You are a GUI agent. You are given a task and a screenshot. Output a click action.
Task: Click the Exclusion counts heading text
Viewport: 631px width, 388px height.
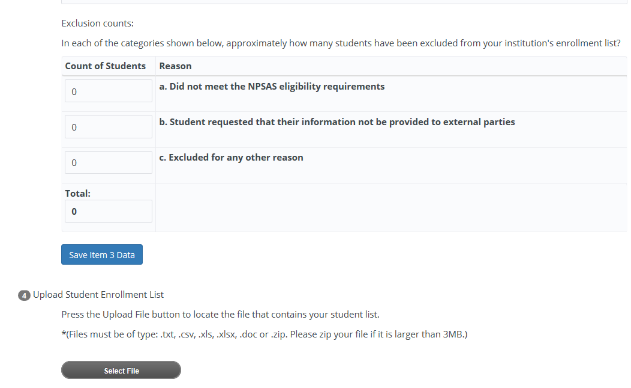coord(97,23)
